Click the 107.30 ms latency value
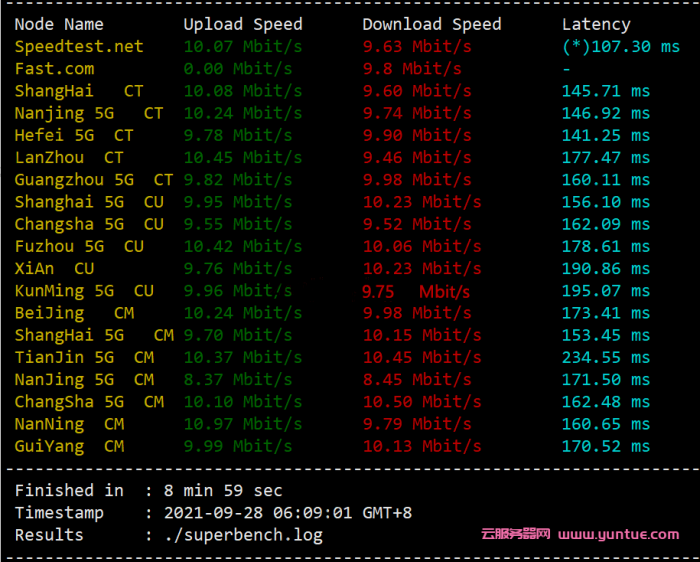The image size is (700, 562). (620, 46)
